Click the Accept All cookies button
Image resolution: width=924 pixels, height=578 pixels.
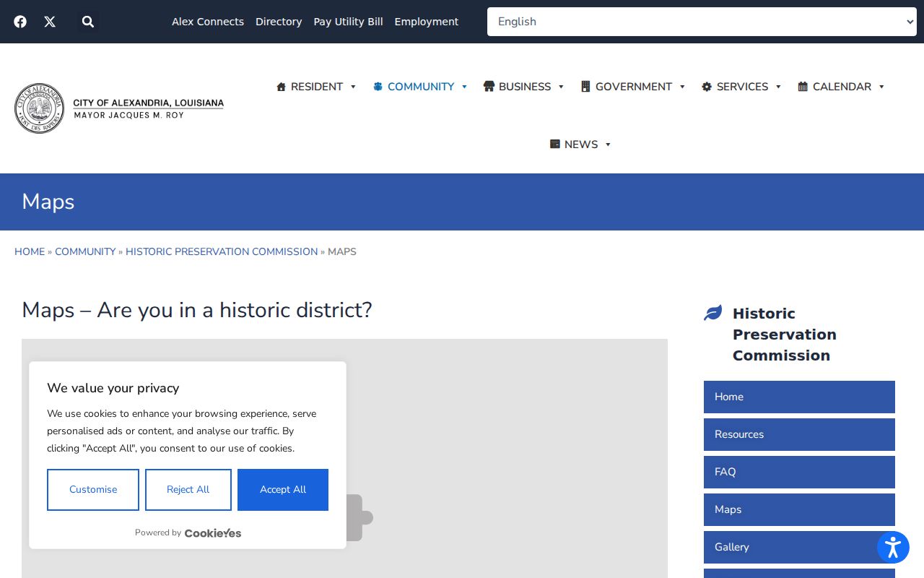tap(283, 490)
